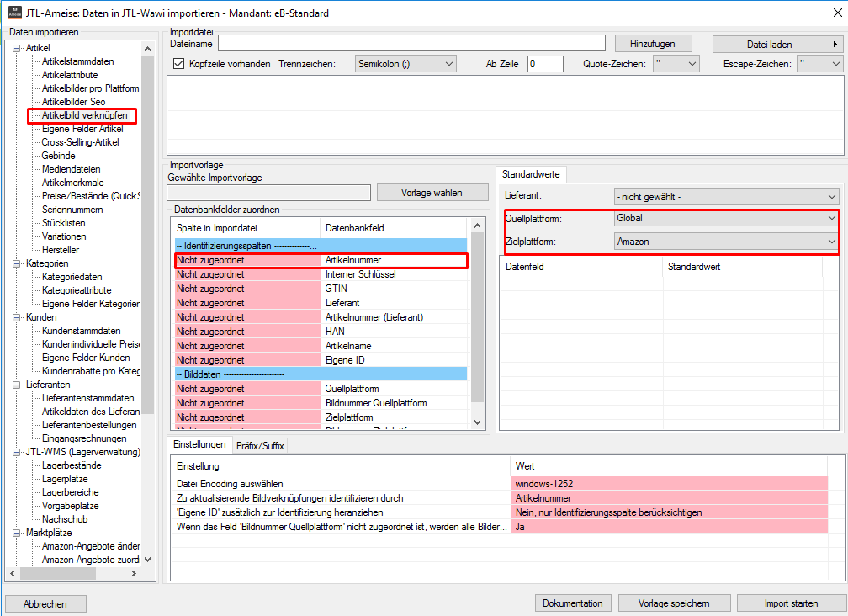
Task: Select the Einstellungen tab
Action: 199,444
